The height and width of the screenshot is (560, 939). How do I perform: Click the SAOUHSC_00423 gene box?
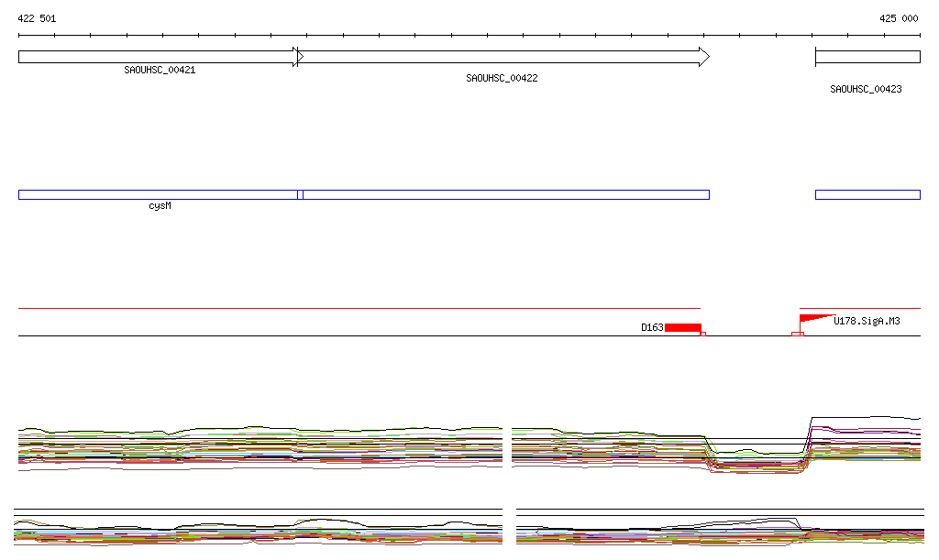click(x=867, y=57)
